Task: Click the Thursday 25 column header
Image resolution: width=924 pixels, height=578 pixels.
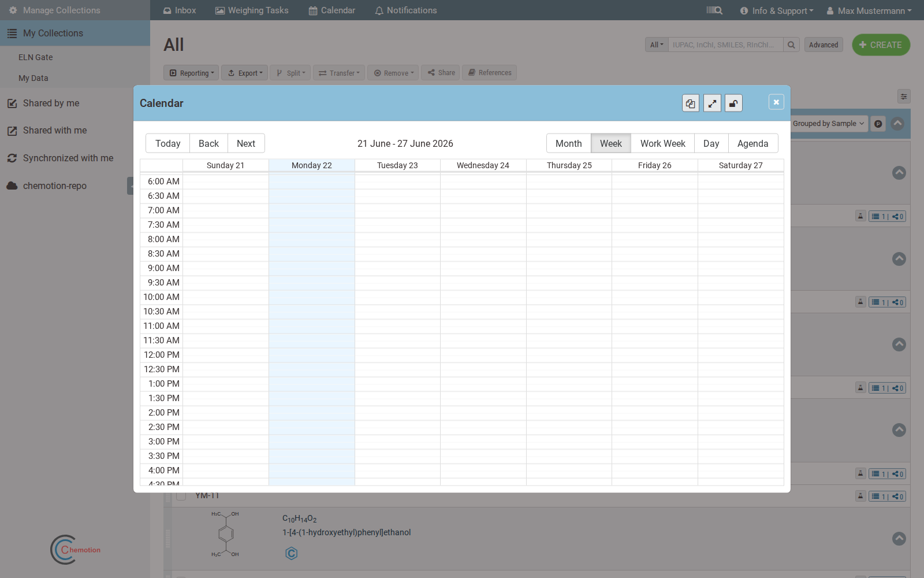Action: pyautogui.click(x=569, y=165)
